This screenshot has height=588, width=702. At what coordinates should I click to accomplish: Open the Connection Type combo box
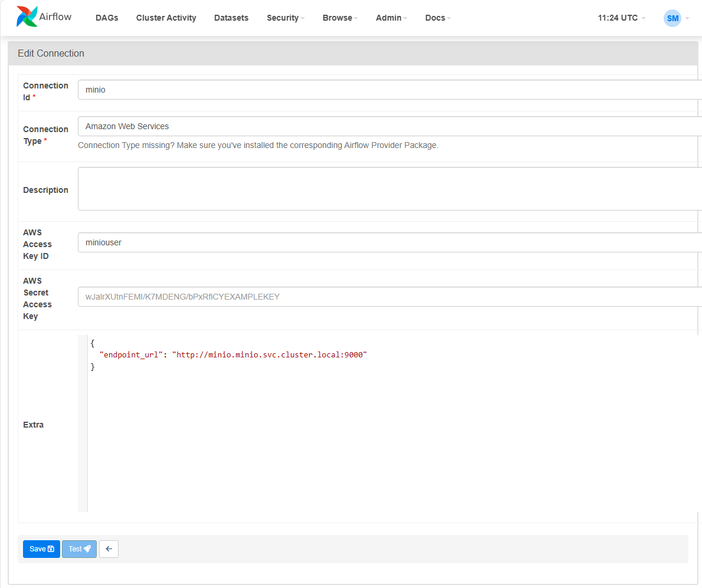389,126
